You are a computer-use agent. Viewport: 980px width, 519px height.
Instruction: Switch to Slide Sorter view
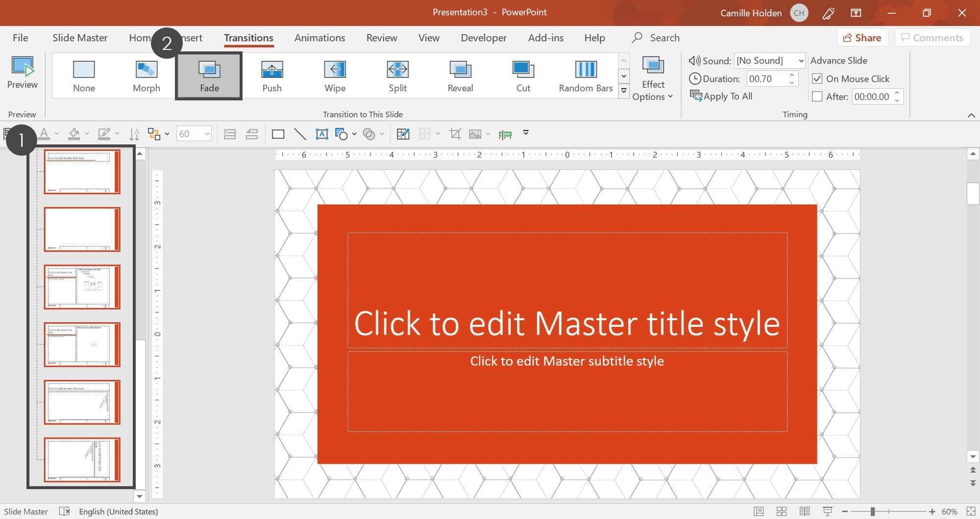click(782, 511)
